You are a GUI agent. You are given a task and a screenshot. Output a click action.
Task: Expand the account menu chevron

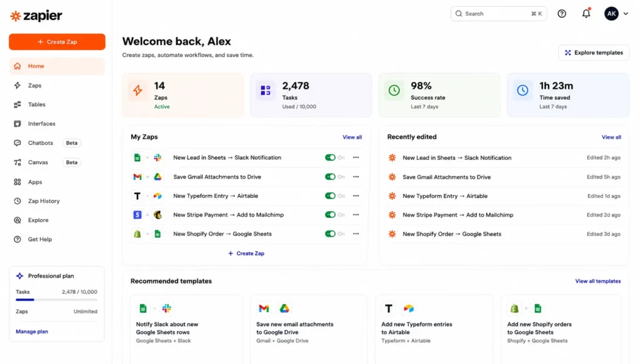click(626, 14)
